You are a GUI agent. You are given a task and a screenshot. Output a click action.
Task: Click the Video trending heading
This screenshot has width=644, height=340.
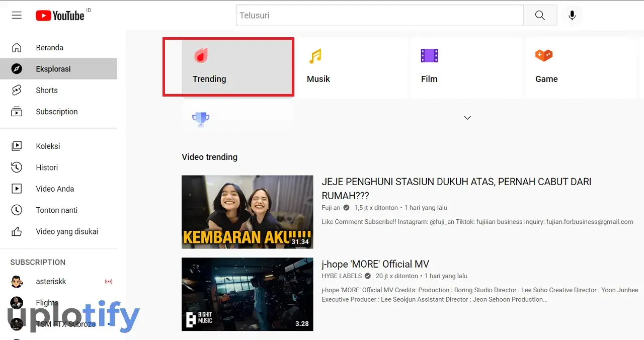click(209, 157)
